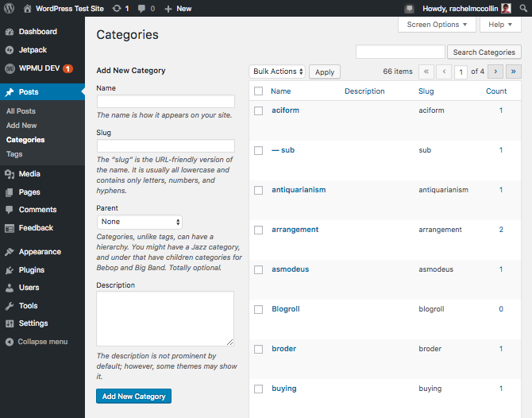Click the Appearance paintbrush icon

click(x=10, y=252)
